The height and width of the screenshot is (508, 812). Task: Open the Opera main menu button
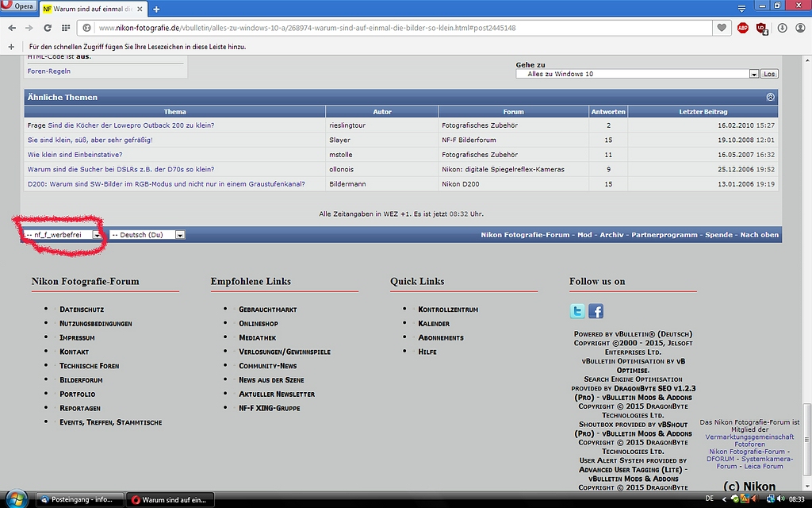tap(17, 6)
